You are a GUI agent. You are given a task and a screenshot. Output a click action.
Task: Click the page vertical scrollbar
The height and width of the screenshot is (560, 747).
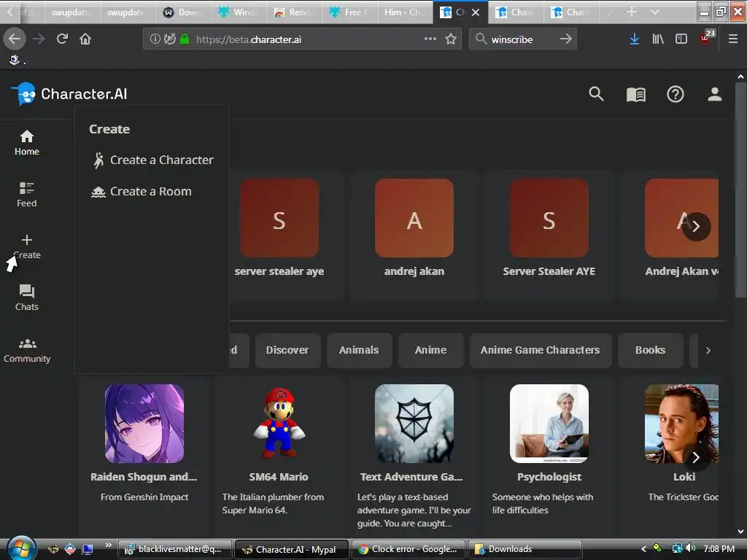[740, 190]
